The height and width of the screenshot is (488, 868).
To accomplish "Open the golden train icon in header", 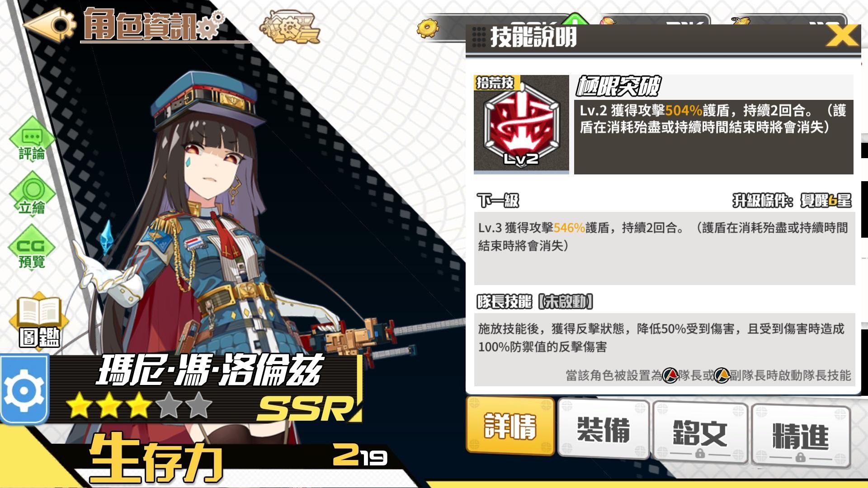I will (x=290, y=28).
